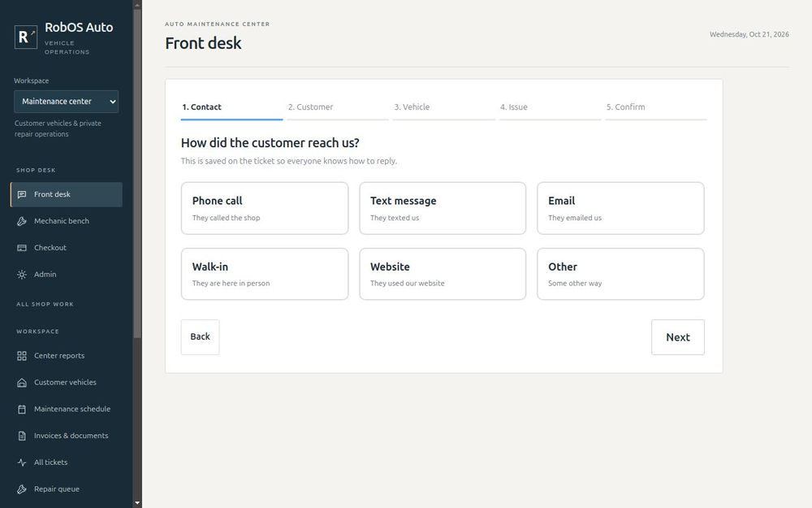Click the Next button
Viewport: 812px width, 508px height.
678,337
